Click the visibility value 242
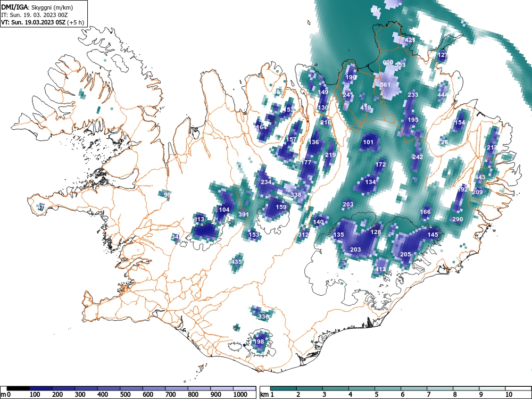The image size is (532, 399). [x=418, y=157]
